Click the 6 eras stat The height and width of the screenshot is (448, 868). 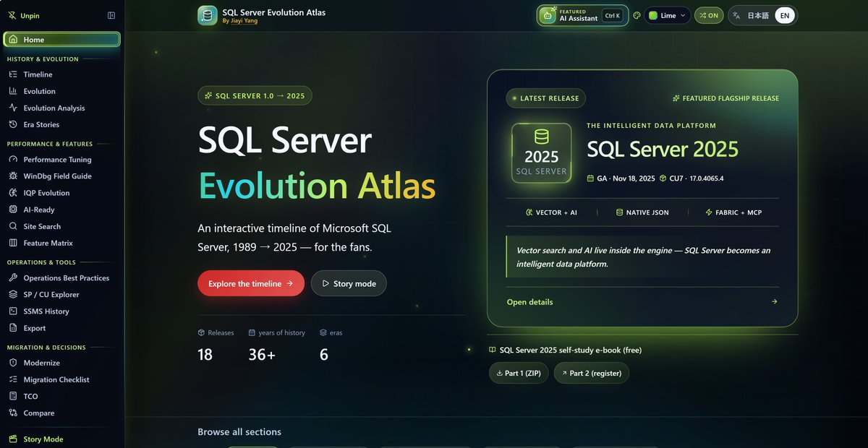point(331,345)
